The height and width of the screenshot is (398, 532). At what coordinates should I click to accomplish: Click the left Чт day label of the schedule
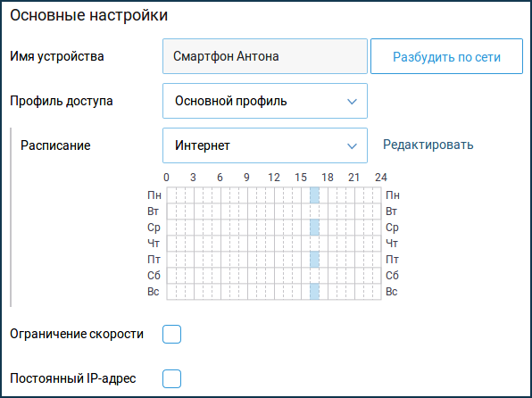154,244
